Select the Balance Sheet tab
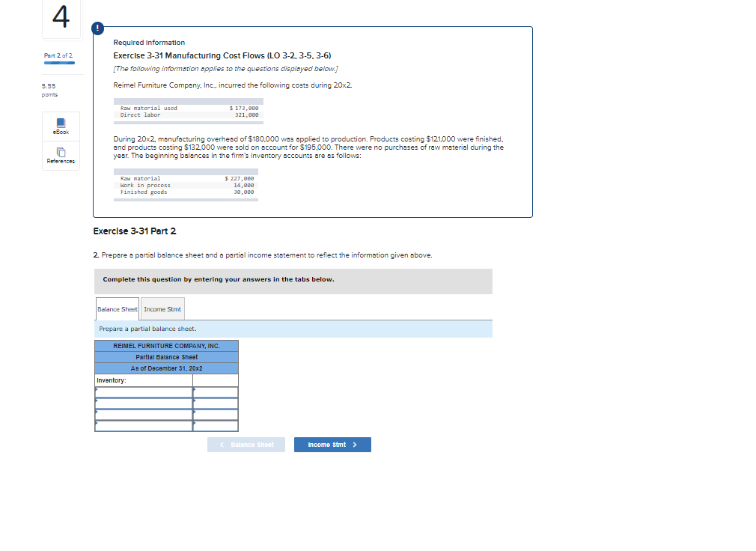 click(117, 308)
